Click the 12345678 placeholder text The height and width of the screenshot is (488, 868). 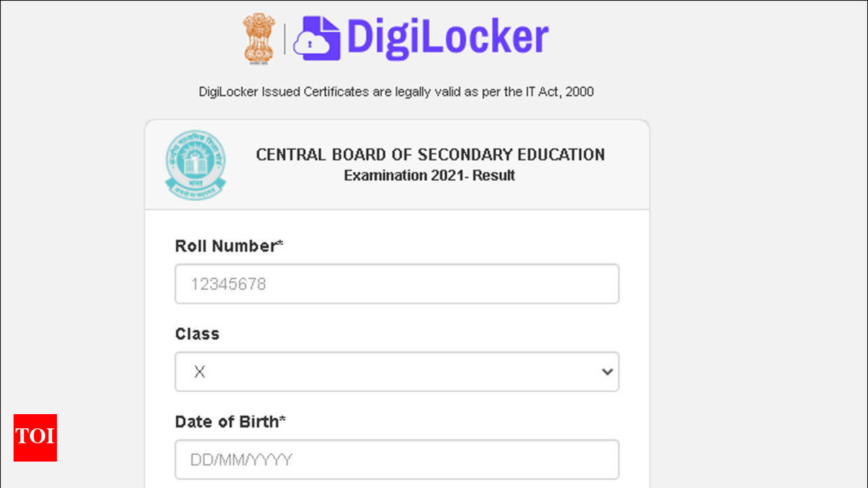[x=228, y=284]
